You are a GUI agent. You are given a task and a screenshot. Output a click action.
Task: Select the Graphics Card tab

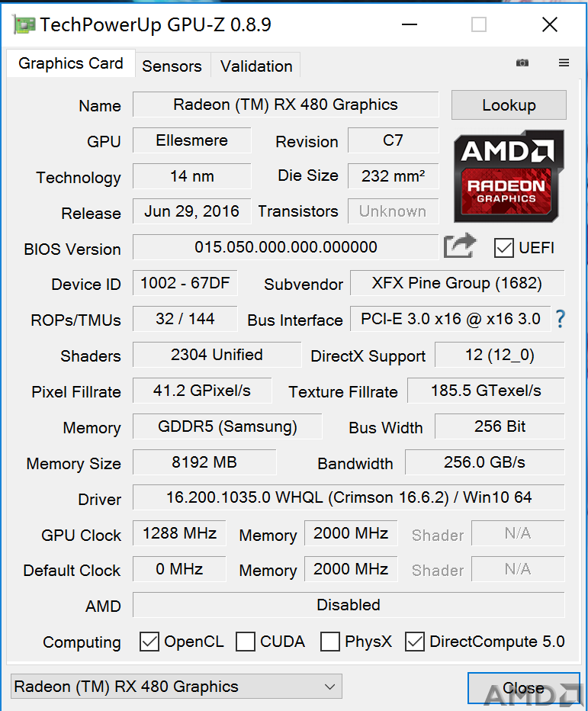71,63
